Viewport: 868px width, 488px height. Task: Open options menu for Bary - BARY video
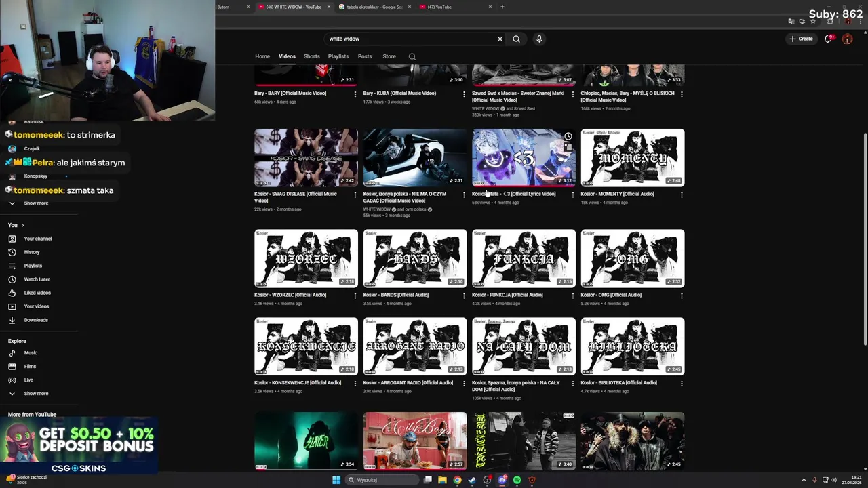pos(355,94)
